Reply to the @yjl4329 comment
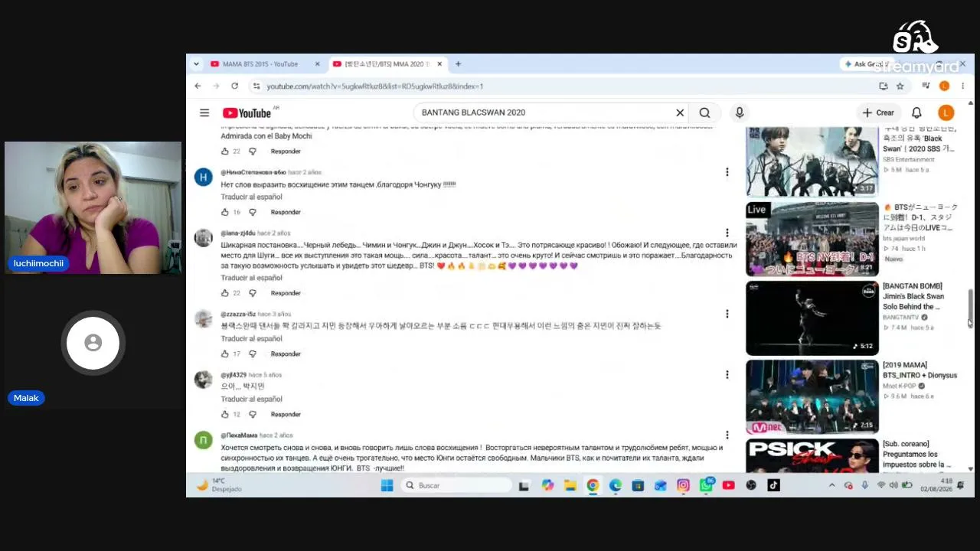This screenshot has width=980, height=551. [286, 414]
